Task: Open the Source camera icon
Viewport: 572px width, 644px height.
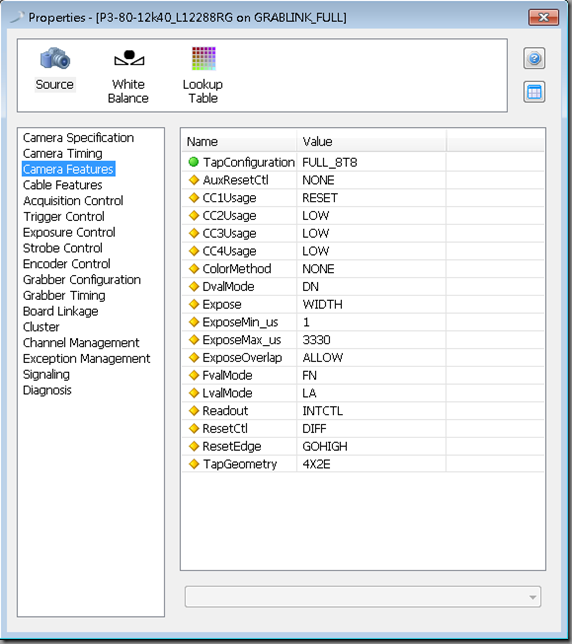Action: 55,58
